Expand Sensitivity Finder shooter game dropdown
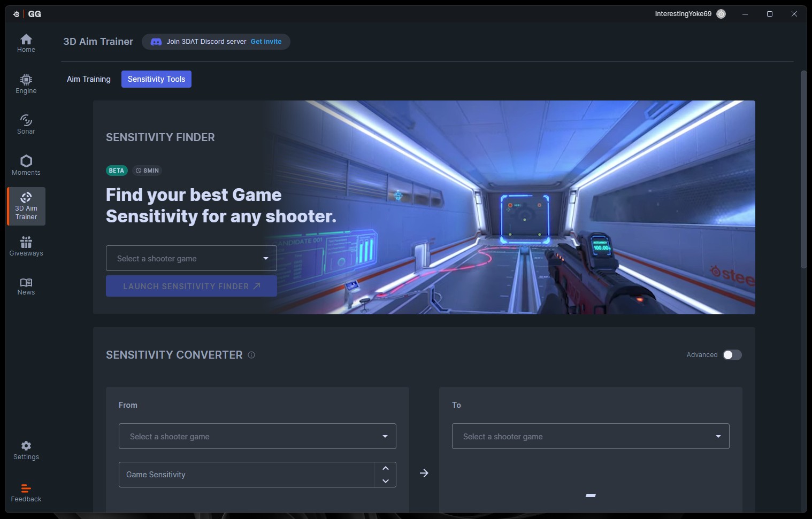 [191, 258]
